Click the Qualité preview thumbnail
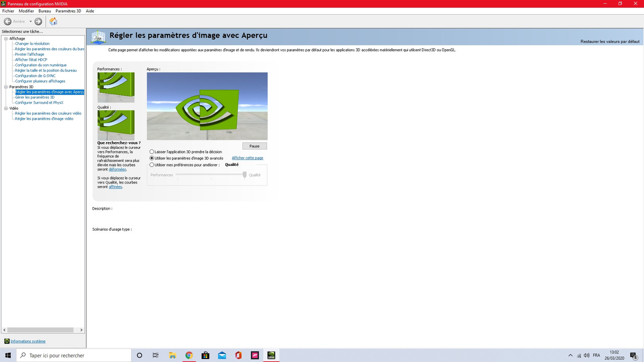 click(116, 125)
